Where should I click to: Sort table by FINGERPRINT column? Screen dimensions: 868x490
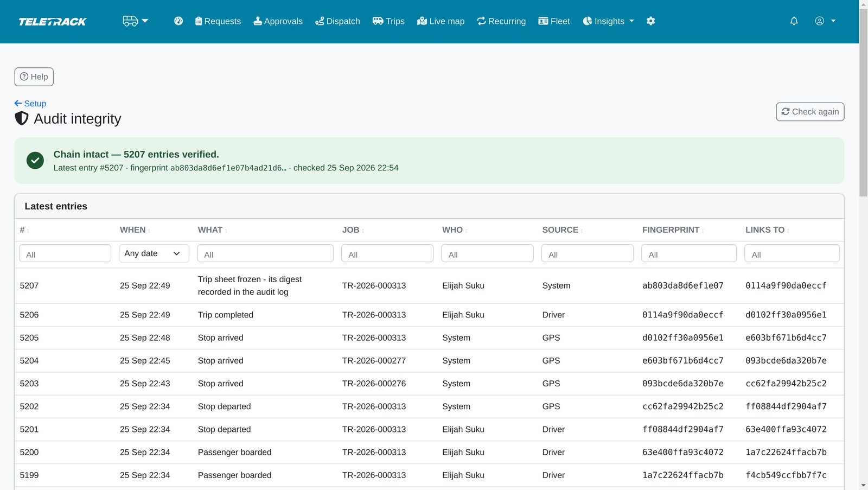click(x=673, y=230)
